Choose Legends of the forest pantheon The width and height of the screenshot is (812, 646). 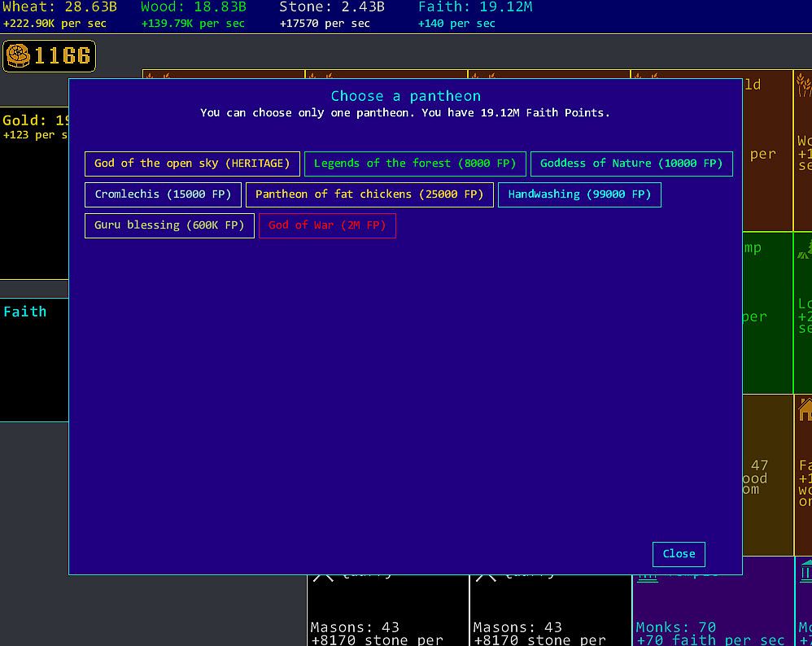415,164
